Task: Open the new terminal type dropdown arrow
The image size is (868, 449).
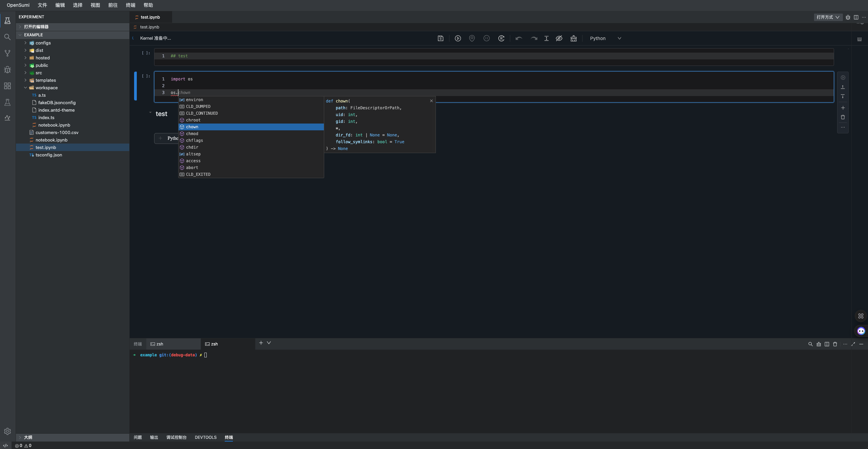Action: (269, 343)
